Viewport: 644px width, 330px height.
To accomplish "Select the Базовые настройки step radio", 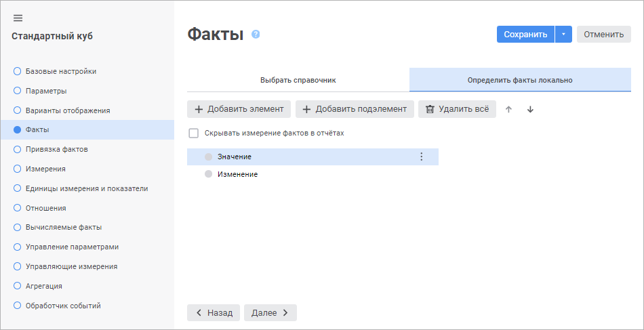I will (x=18, y=71).
